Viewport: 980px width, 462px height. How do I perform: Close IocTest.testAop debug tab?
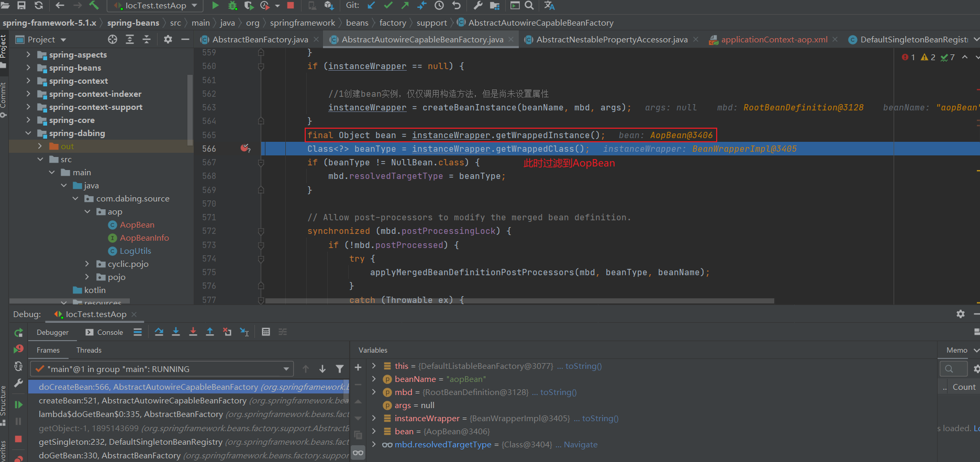(134, 314)
